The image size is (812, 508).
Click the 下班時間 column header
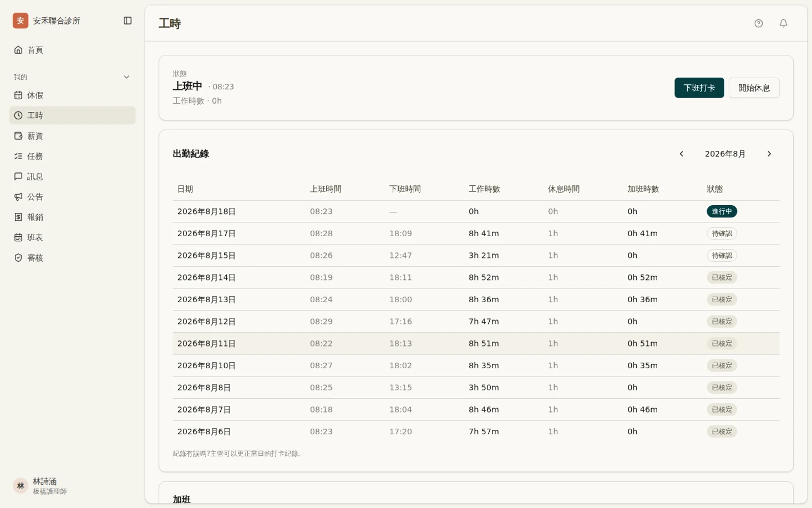[405, 189]
